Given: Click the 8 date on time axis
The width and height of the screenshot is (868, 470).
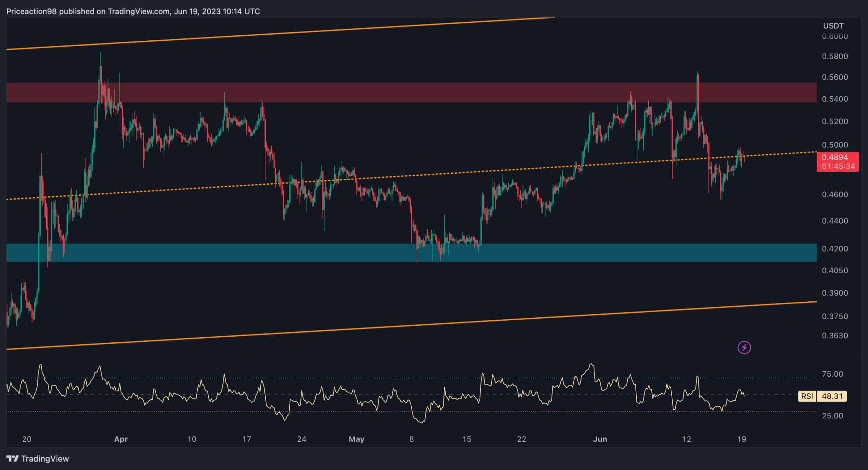Looking at the screenshot, I should (411, 439).
